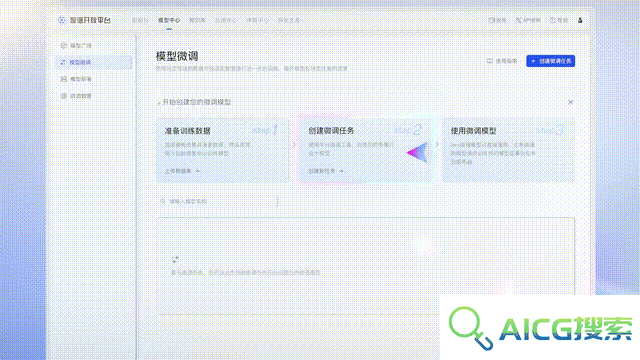The image size is (640, 360).
Task: Click the 创建新任务 arrow link
Action: click(326, 171)
